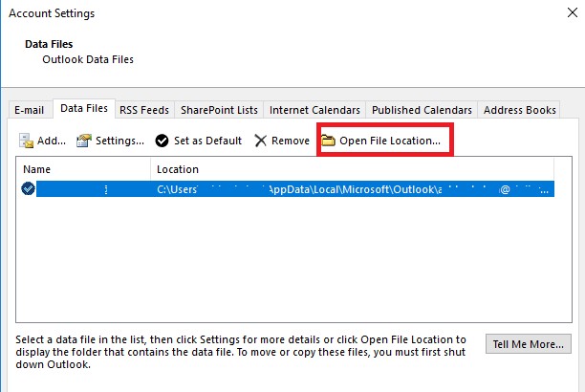Image resolution: width=585 pixels, height=392 pixels.
Task: Click the Add data file icon
Action: pos(26,141)
